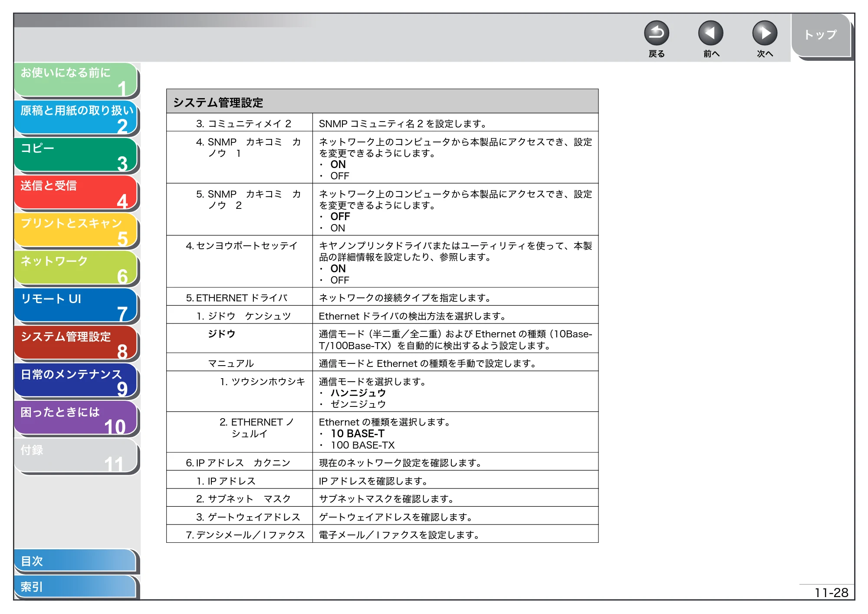Click the cell '4. SNMP カキコミ カノウ 1'
Screen dimensions: 868x614
coord(240,158)
